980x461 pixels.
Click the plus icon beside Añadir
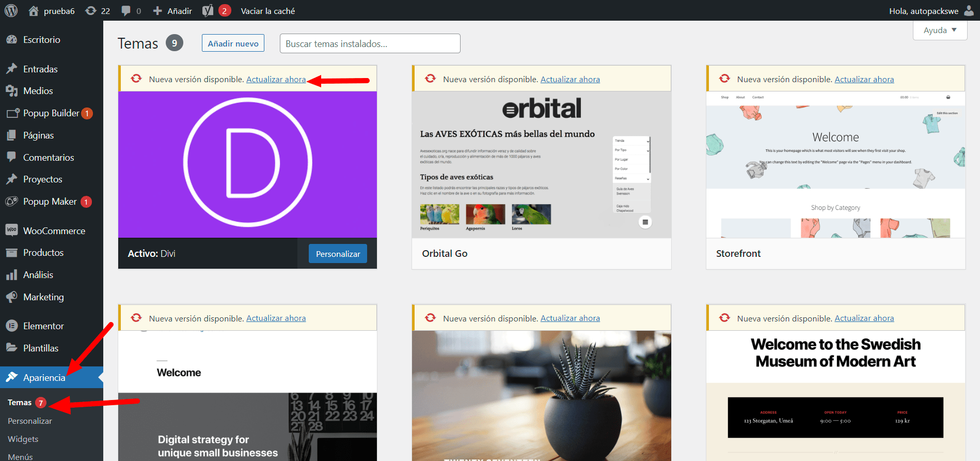(x=157, y=11)
